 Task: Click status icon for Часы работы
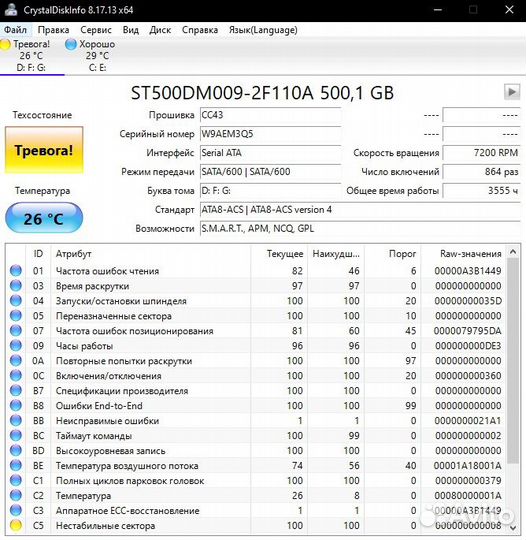click(16, 346)
